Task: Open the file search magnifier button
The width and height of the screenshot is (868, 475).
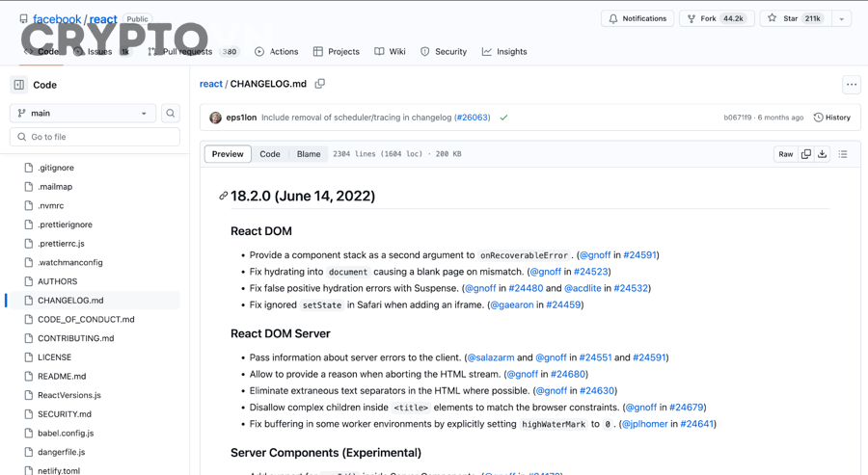Action: (171, 113)
